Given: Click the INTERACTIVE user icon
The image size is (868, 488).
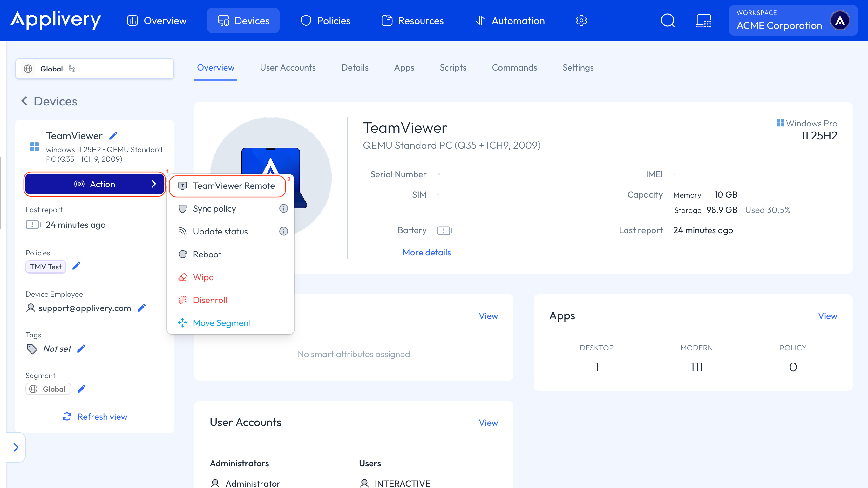Looking at the screenshot, I should [x=364, y=483].
